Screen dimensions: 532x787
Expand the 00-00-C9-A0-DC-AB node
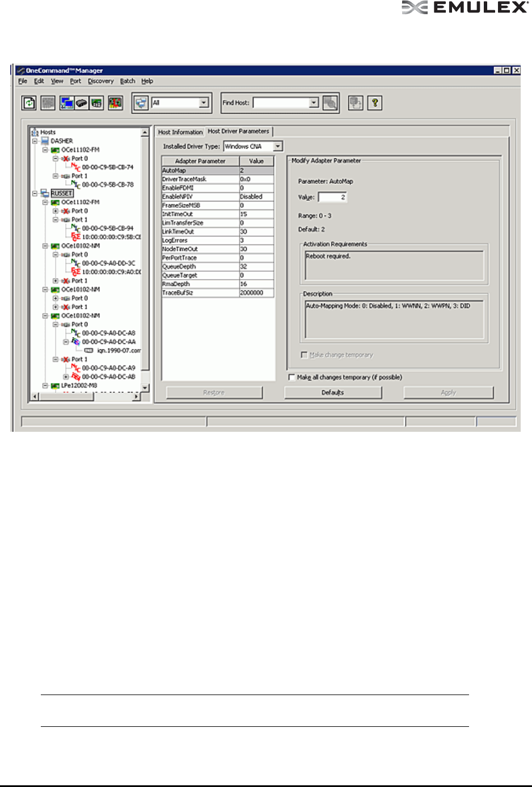[66, 377]
